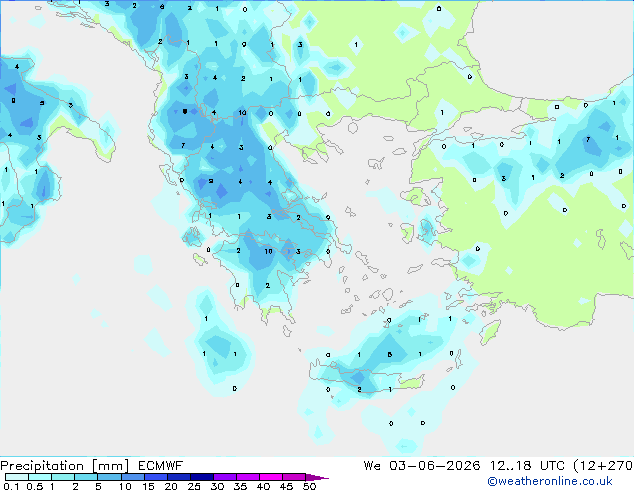The image size is (634, 490).
Task: Click the 0.1–0.5 mm lightest cyan legend swatch
Action: [x=17, y=477]
